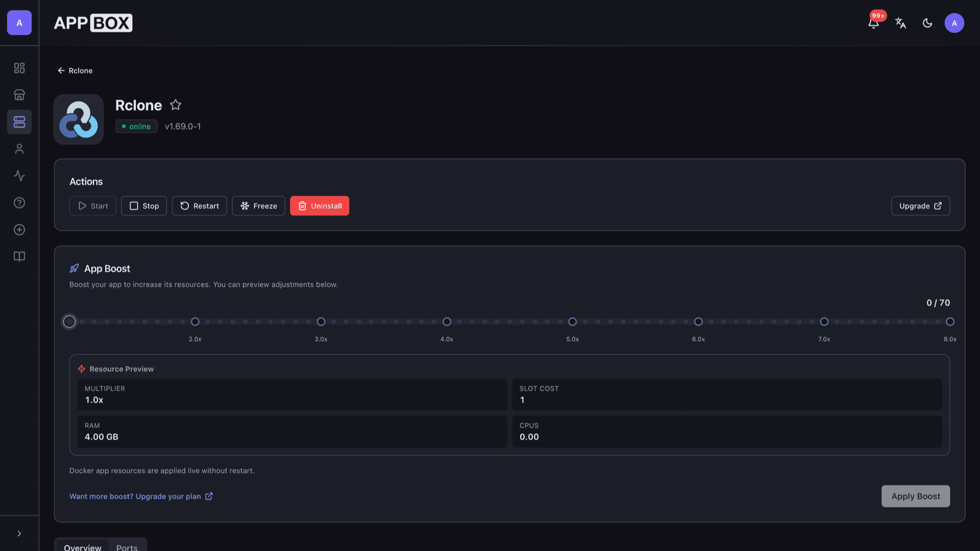
Task: Click the Rclone app logo thumbnail
Action: 79,119
